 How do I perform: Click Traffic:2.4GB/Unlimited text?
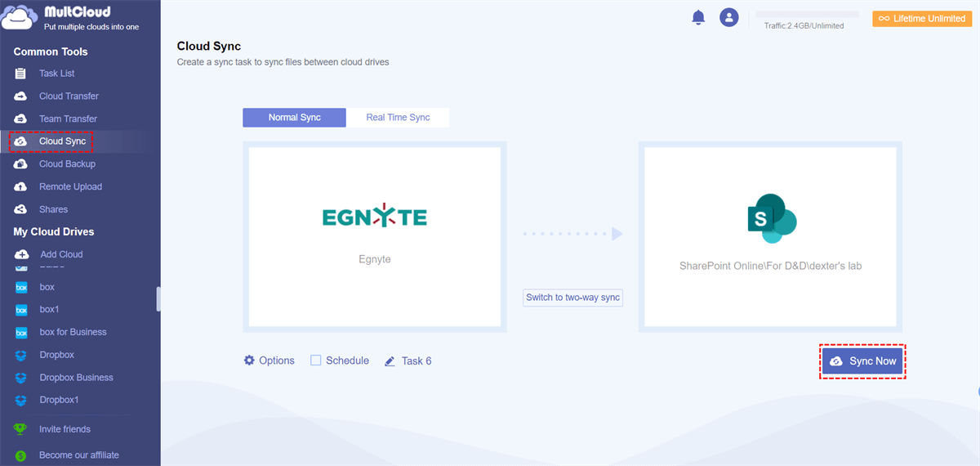[804, 26]
